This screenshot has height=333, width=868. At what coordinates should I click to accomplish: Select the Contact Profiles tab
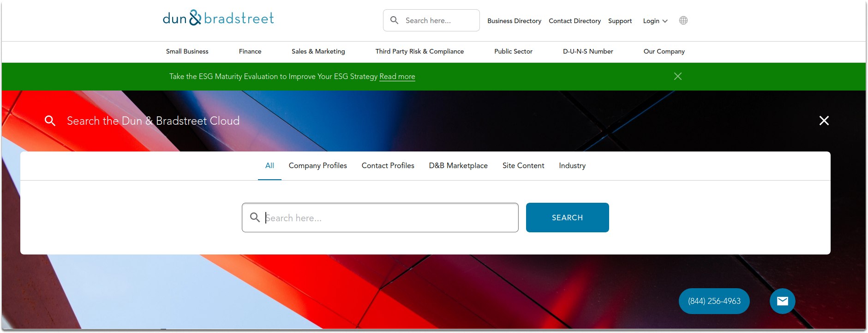click(388, 165)
